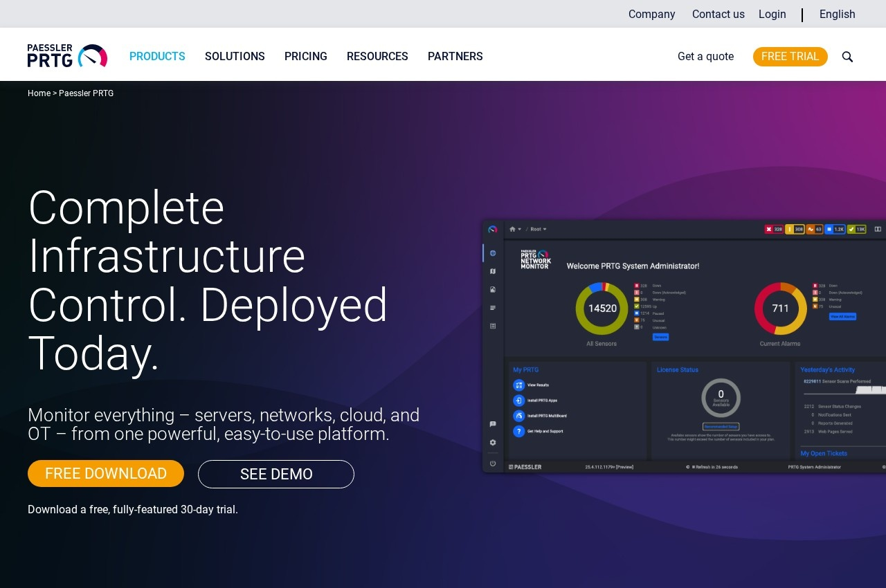Click the View Results icon
The image size is (886, 588).
point(519,385)
